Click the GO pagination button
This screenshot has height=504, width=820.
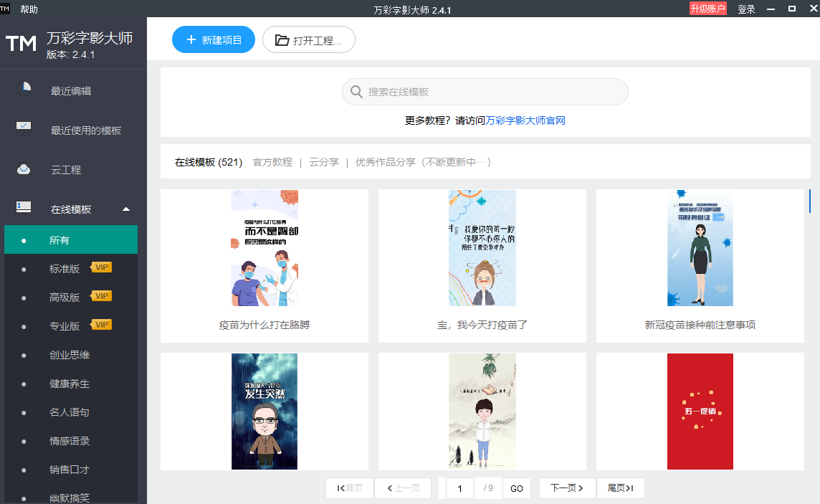pyautogui.click(x=516, y=488)
